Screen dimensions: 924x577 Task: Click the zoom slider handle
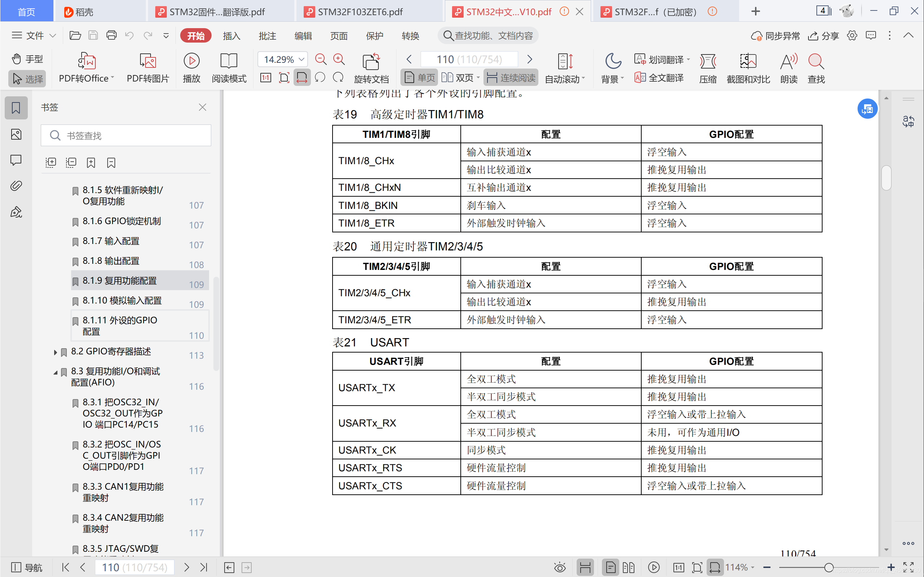click(829, 568)
